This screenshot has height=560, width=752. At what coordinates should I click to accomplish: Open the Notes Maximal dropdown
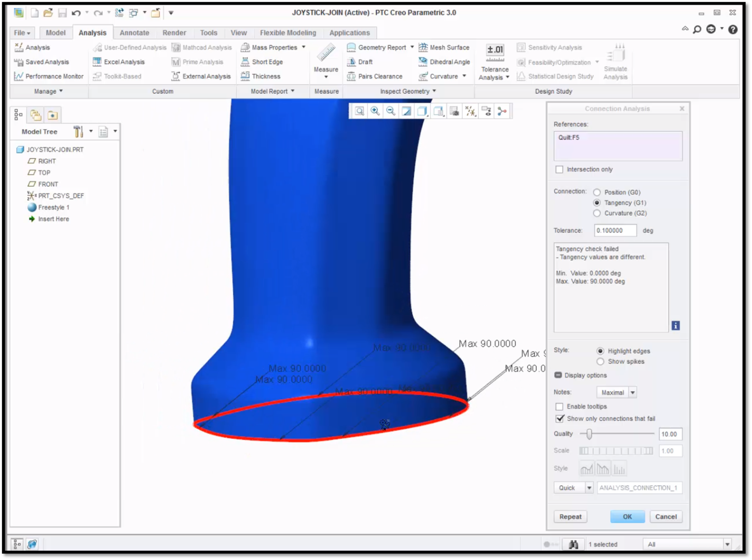click(633, 393)
